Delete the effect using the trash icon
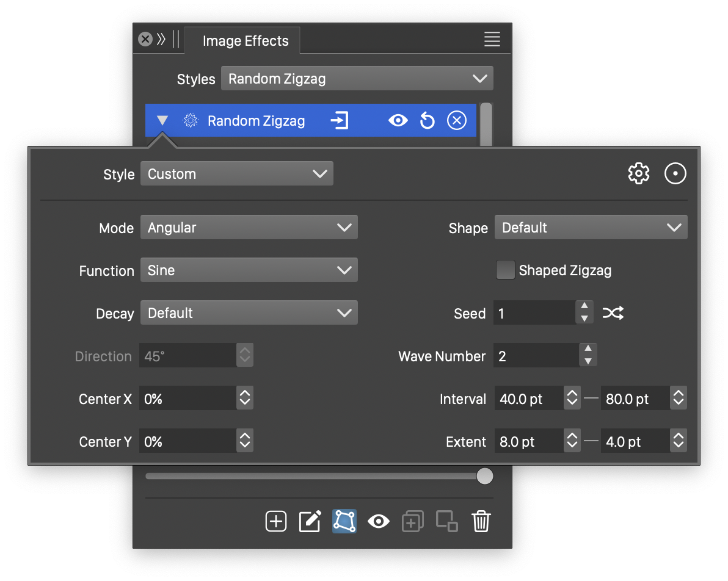 pyautogui.click(x=481, y=522)
